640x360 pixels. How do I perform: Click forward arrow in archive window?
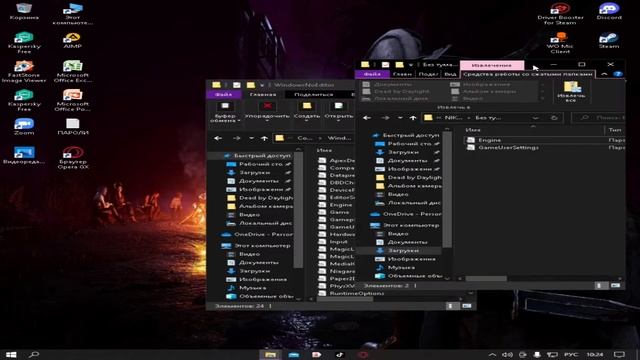coord(385,118)
